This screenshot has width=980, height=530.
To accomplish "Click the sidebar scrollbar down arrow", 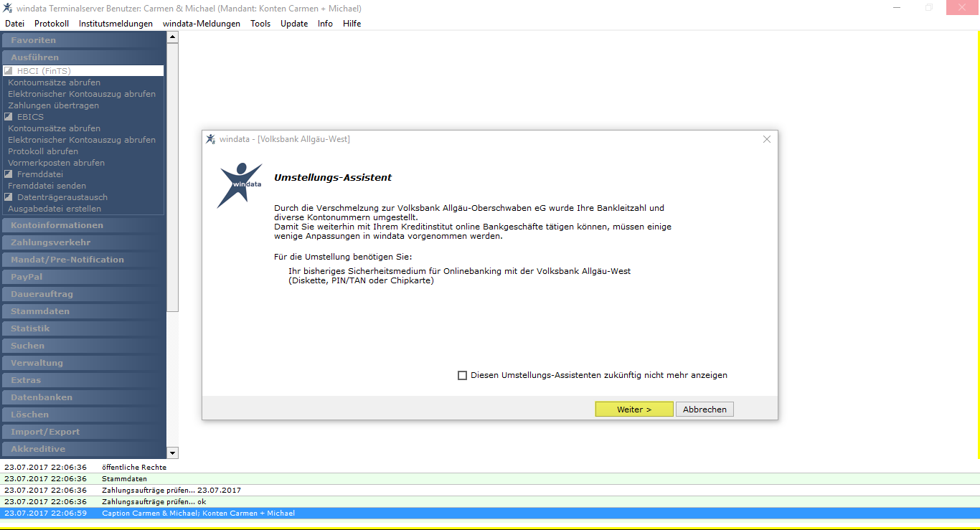I will point(172,453).
